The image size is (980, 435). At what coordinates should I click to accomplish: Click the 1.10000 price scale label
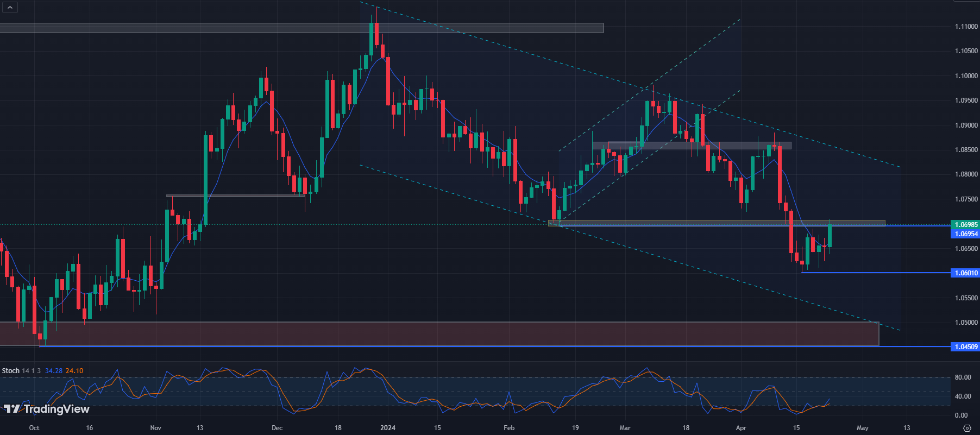pyautogui.click(x=966, y=76)
